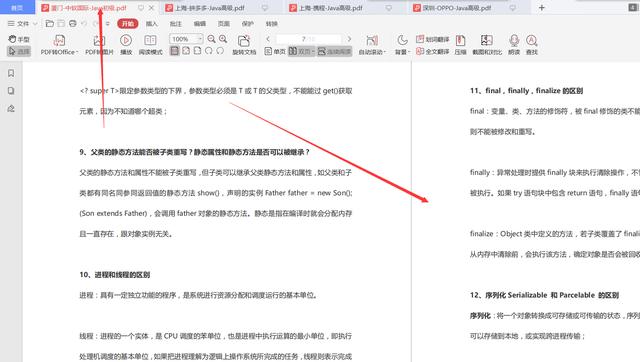Expand the double page (双页) dropdown arrow

point(313,51)
